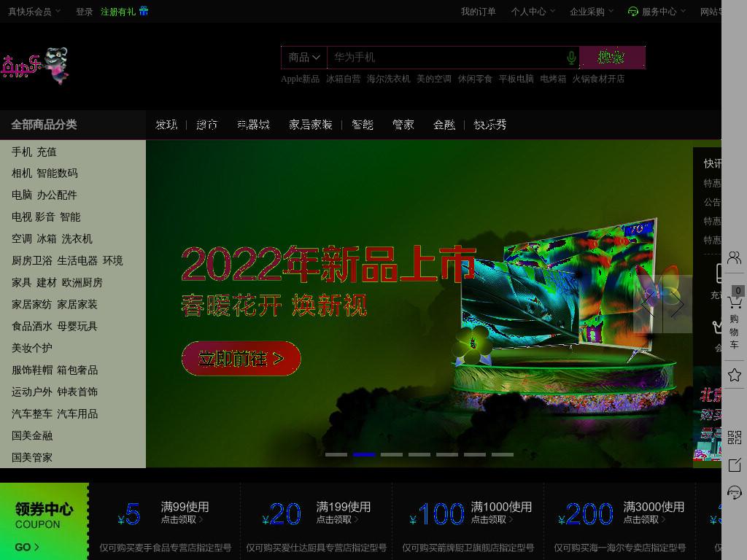The image size is (747, 560).
Task: Click the 冰箱自营 hot keyword
Action: [344, 79]
